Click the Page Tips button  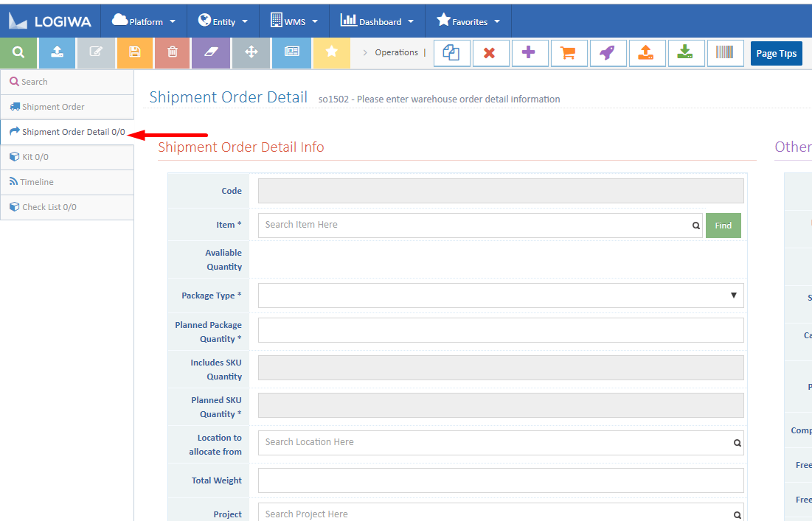(776, 53)
